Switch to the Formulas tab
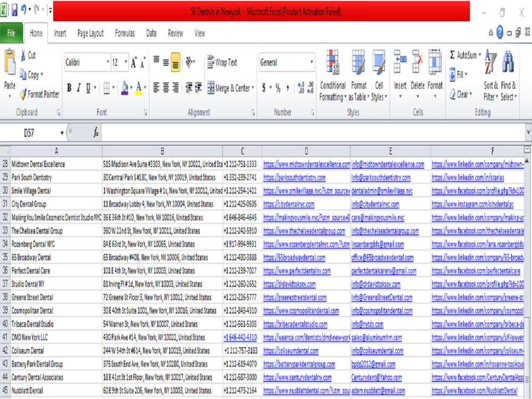 tap(125, 33)
